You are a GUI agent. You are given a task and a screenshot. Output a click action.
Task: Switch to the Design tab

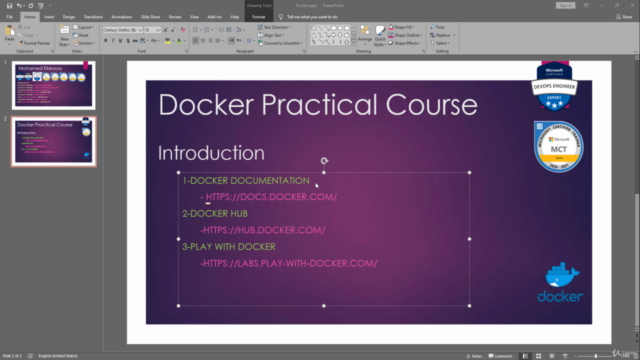tap(69, 17)
